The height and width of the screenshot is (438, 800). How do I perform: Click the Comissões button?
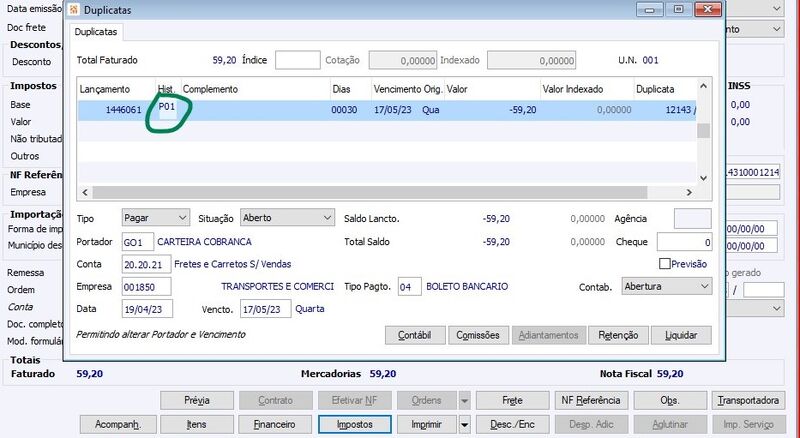pyautogui.click(x=478, y=335)
